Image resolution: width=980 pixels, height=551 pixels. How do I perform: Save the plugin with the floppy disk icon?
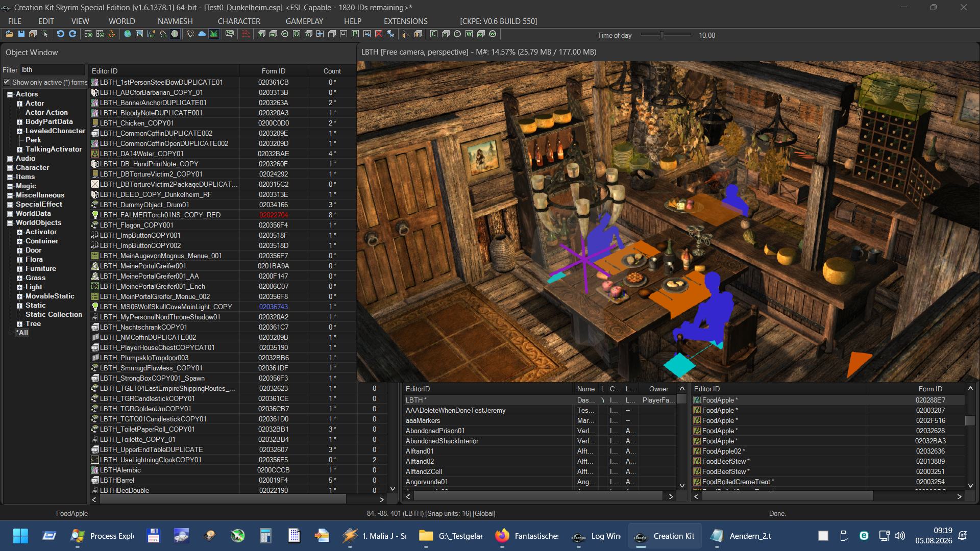(21, 34)
